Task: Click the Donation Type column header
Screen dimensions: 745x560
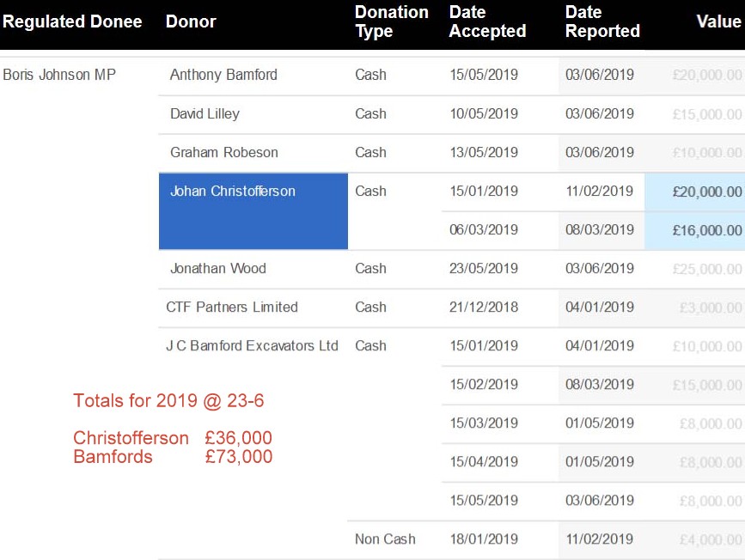Action: click(391, 21)
